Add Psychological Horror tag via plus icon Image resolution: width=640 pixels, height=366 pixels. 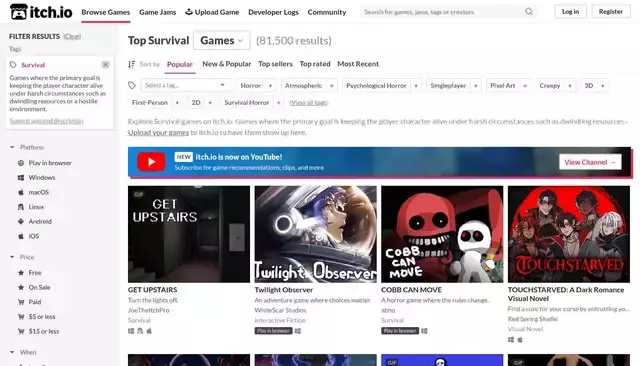tap(416, 86)
